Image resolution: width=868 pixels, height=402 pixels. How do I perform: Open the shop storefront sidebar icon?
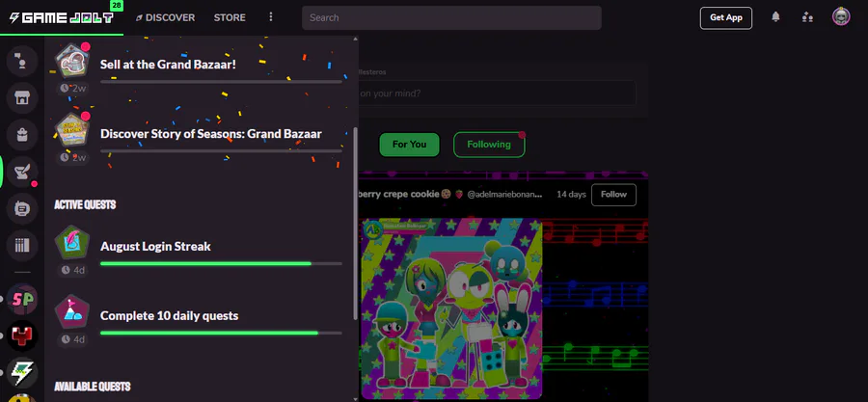(x=22, y=98)
